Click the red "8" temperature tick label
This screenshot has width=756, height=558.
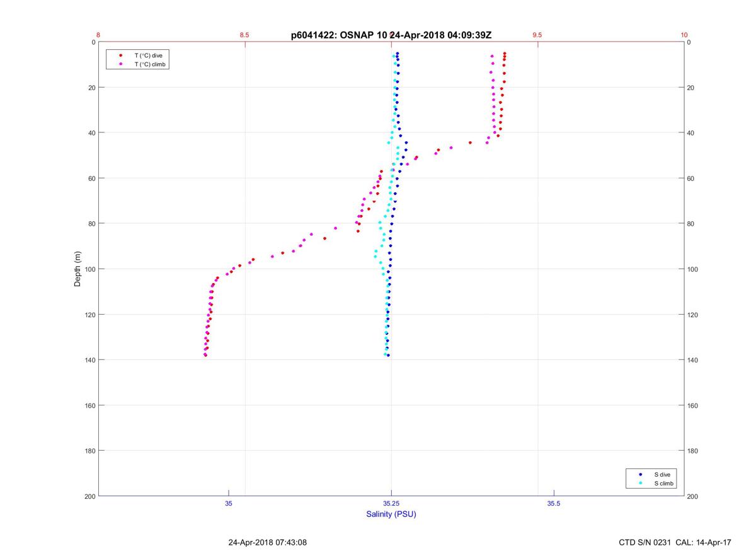(98, 35)
